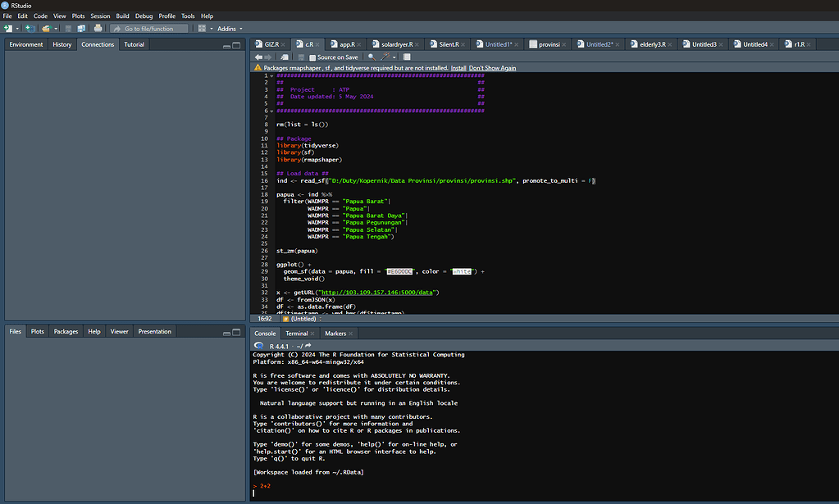
Task: Open the Session menu
Action: 100,15
